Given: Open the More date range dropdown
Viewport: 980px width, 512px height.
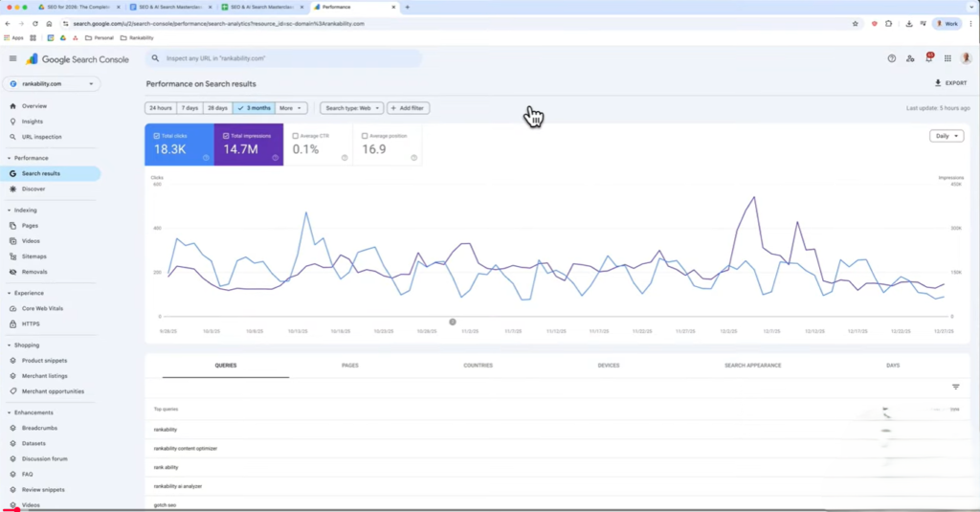Looking at the screenshot, I should [x=292, y=108].
